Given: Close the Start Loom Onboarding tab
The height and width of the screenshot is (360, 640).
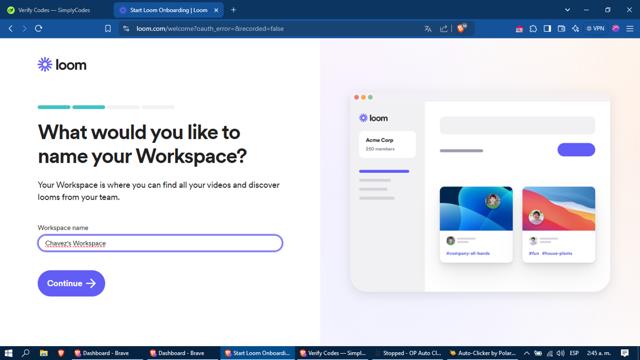Looking at the screenshot, I should [x=216, y=10].
